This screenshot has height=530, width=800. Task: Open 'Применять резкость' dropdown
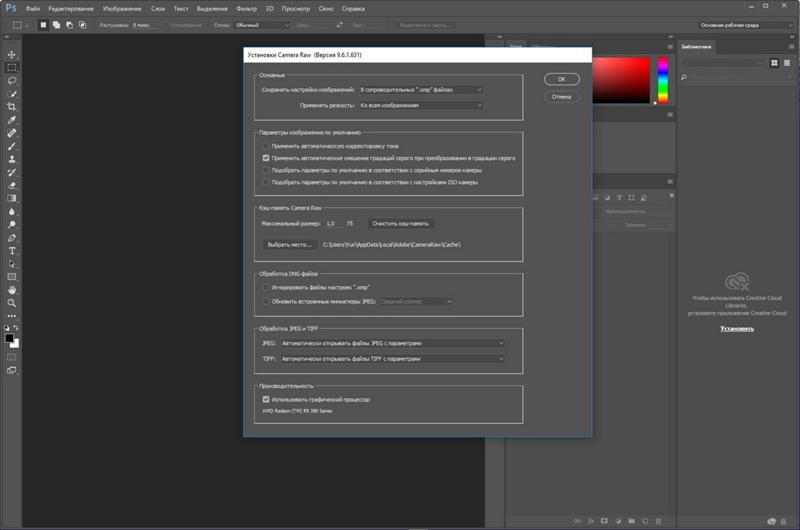[x=421, y=106]
